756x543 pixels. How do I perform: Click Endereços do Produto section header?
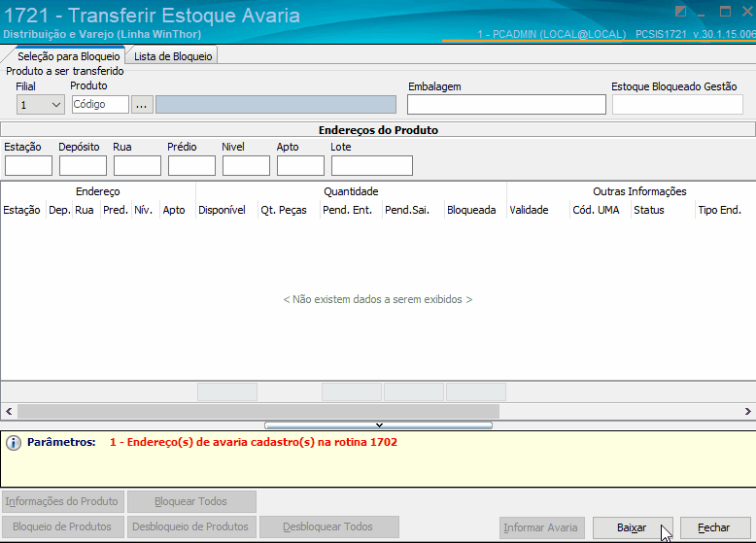[x=378, y=130]
